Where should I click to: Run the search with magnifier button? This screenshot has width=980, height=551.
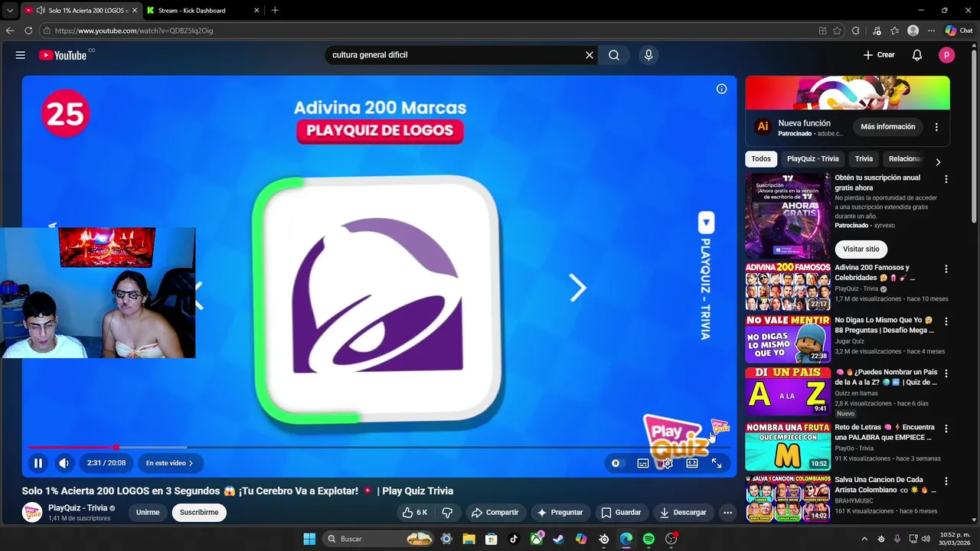(614, 55)
